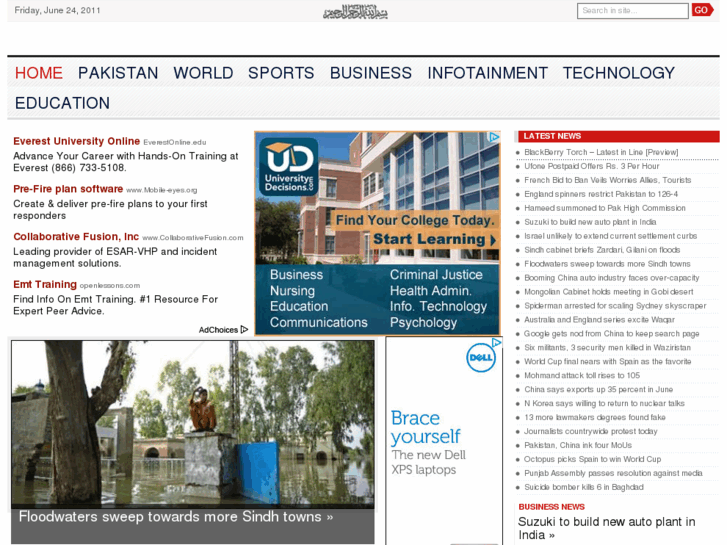Open Suicide bomber kills 6 in Baghdad

click(584, 487)
